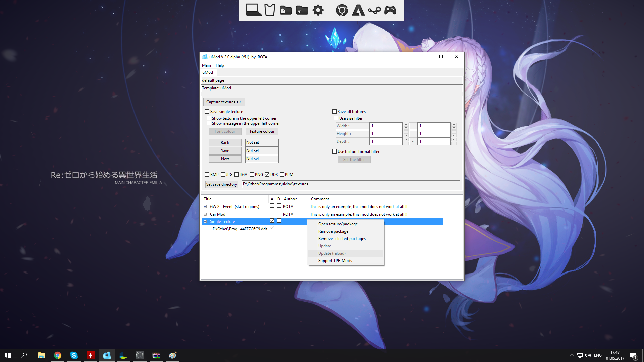Open the Texture colour picker
Viewport: 644px width, 362px height.
tap(262, 131)
